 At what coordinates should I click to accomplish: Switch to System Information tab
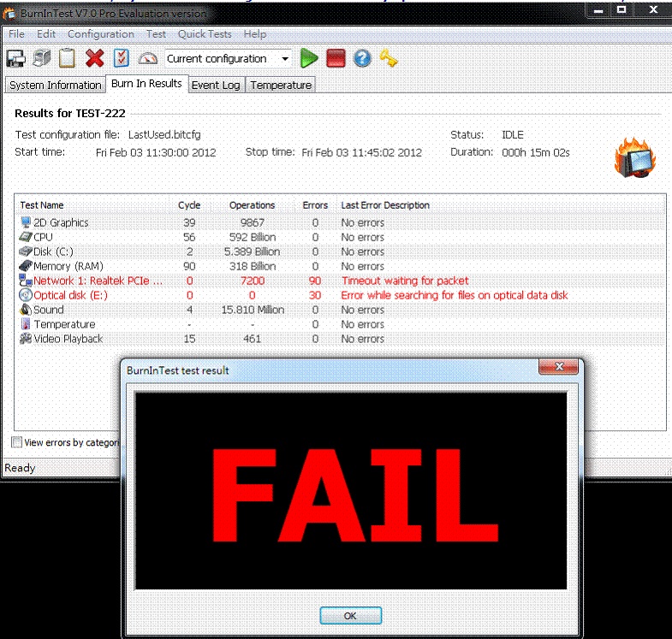(56, 85)
